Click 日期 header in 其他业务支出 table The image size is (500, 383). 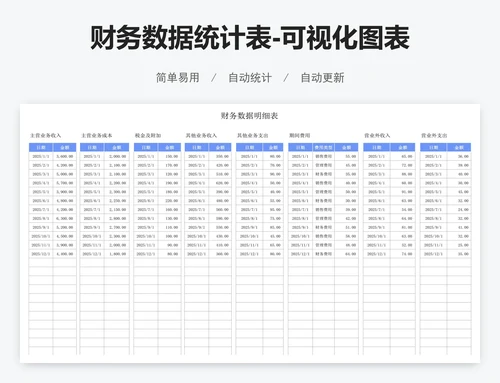249,147
